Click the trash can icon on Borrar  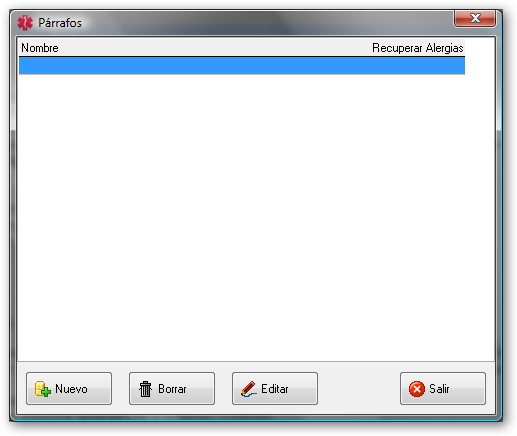coord(145,389)
